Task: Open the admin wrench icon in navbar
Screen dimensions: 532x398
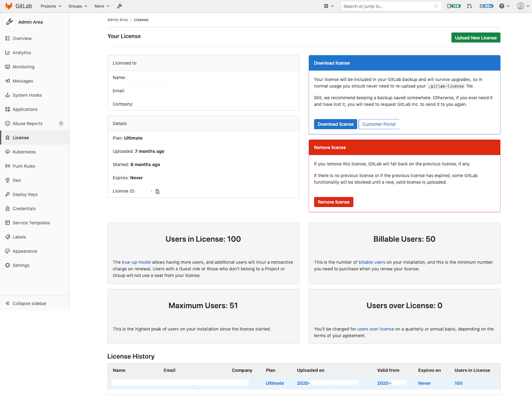Action: [x=120, y=6]
